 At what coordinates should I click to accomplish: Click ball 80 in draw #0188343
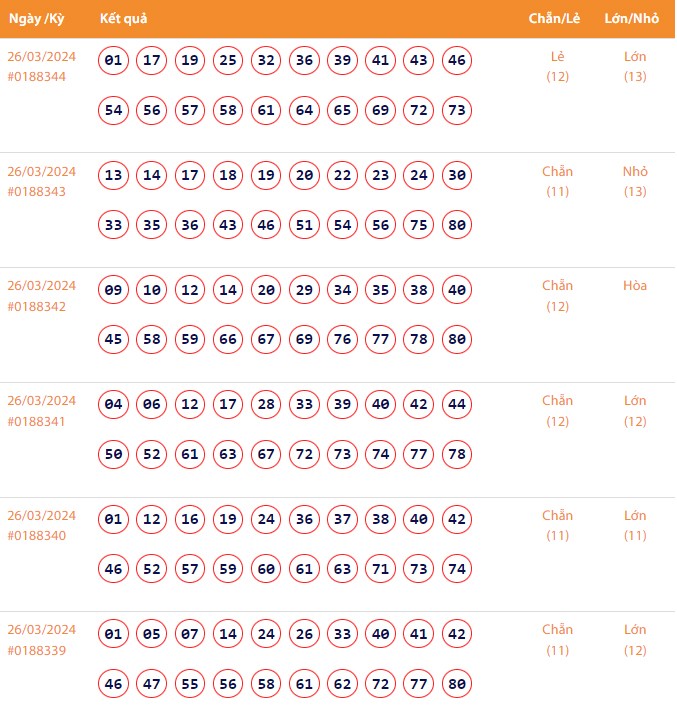(x=456, y=225)
